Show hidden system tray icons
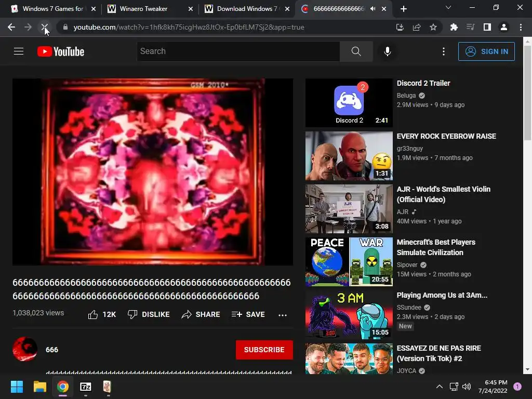 [x=440, y=387]
